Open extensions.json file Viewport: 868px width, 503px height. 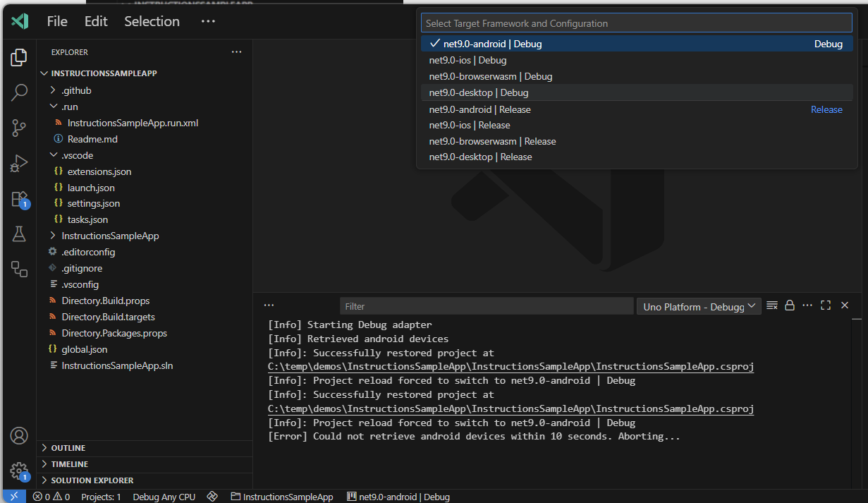[145, 171]
